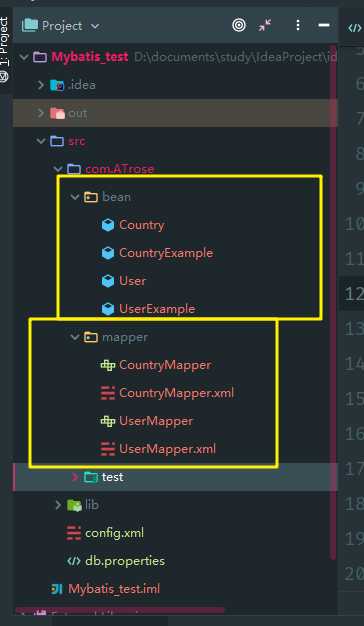
Task: Expand the .idea folder arrow
Action: pyautogui.click(x=40, y=85)
